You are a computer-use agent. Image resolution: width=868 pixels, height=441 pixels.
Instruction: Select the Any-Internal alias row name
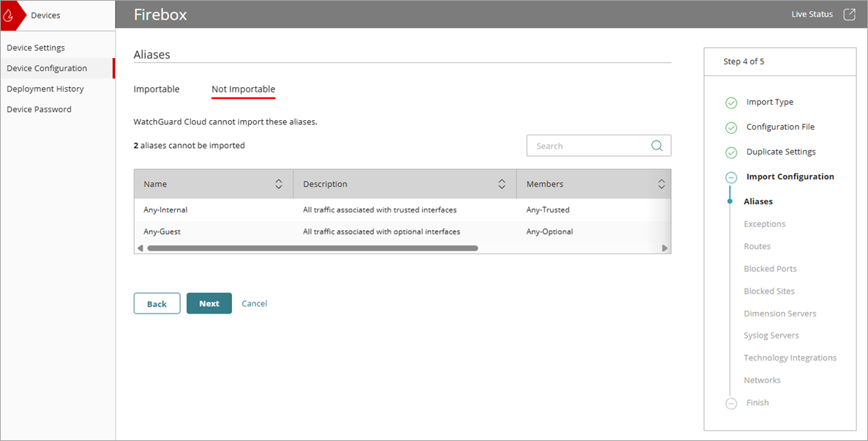pyautogui.click(x=165, y=210)
